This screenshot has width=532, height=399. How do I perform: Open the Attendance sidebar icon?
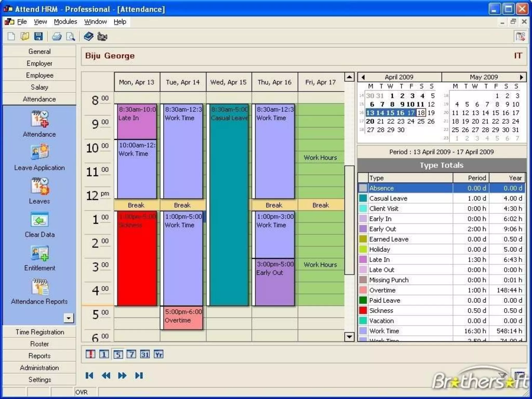(39, 119)
